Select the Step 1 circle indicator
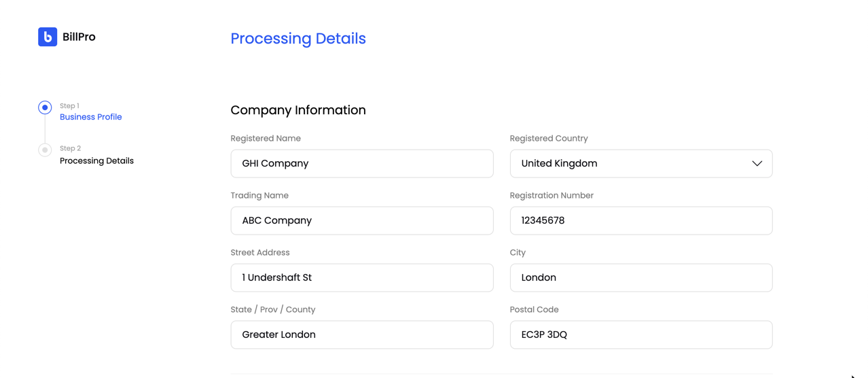 click(x=45, y=107)
